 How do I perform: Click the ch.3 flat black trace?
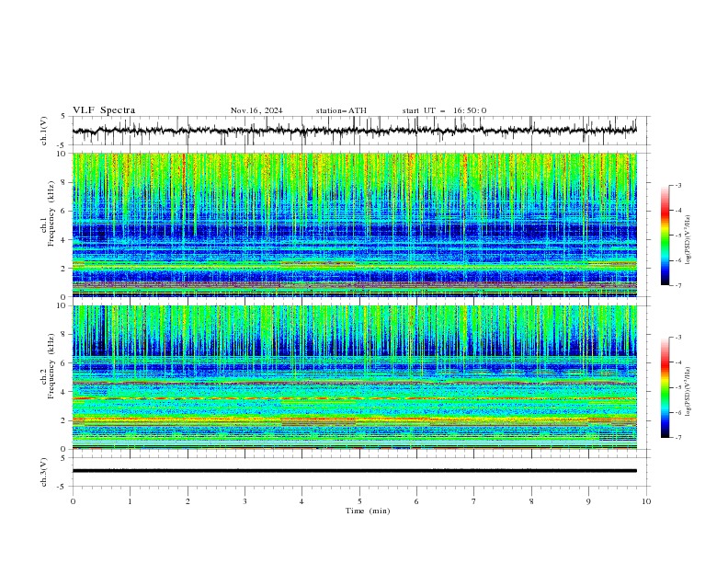(x=354, y=471)
